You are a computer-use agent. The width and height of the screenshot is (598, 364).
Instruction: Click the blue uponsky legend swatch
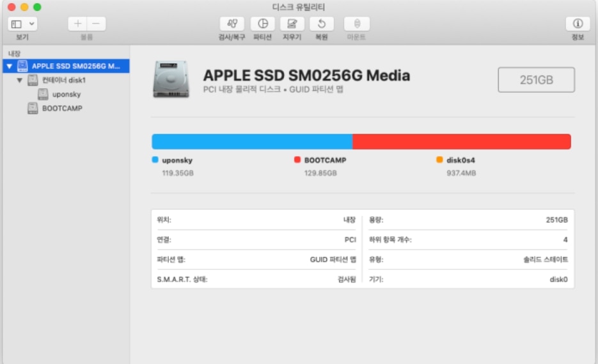[155, 159]
